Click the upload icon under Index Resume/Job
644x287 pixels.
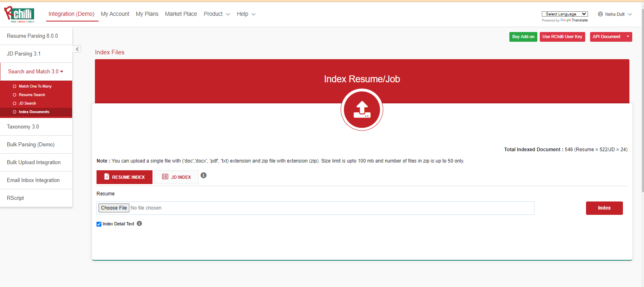[362, 109]
